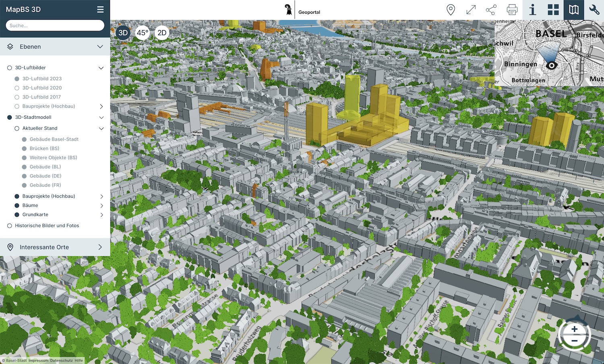Image resolution: width=604 pixels, height=364 pixels.
Task: Open the hamburger menu in MapBS 3D header
Action: pos(100,10)
